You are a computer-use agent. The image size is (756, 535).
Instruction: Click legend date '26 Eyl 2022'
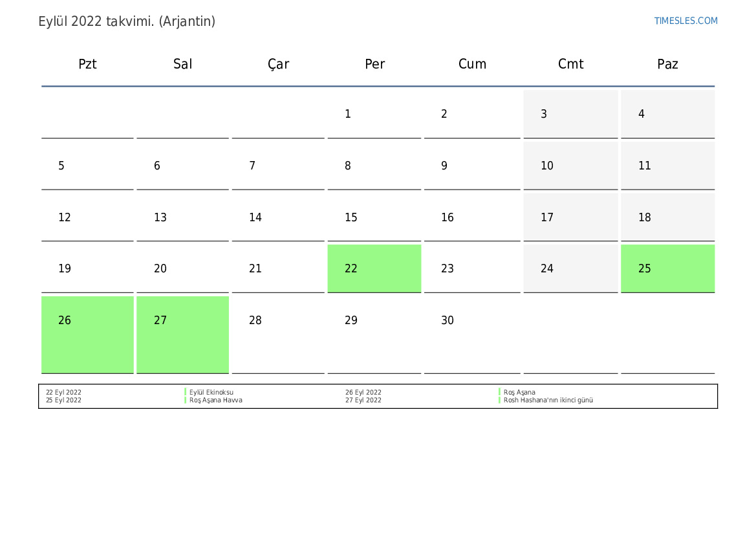tap(363, 392)
